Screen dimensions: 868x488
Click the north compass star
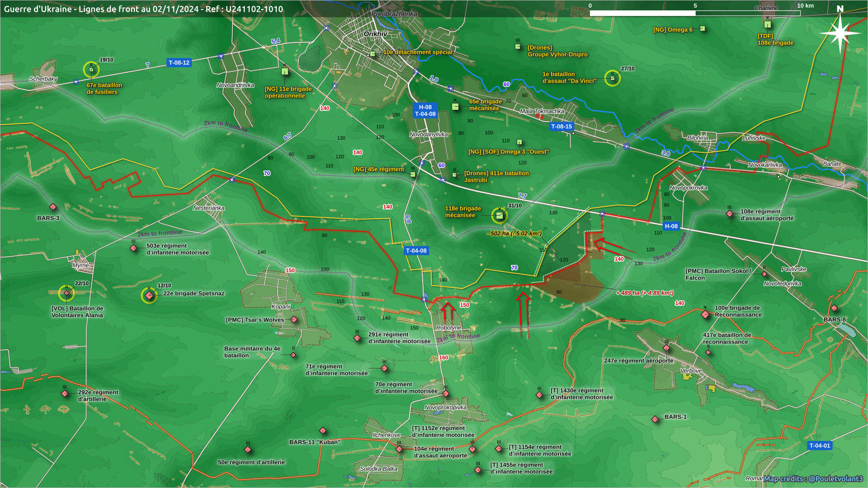(840, 33)
